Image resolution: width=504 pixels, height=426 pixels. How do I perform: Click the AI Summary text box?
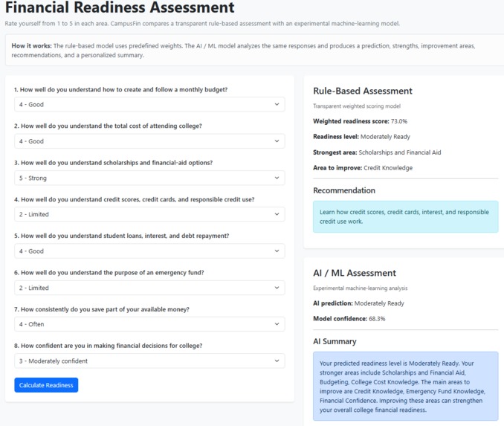pos(406,387)
